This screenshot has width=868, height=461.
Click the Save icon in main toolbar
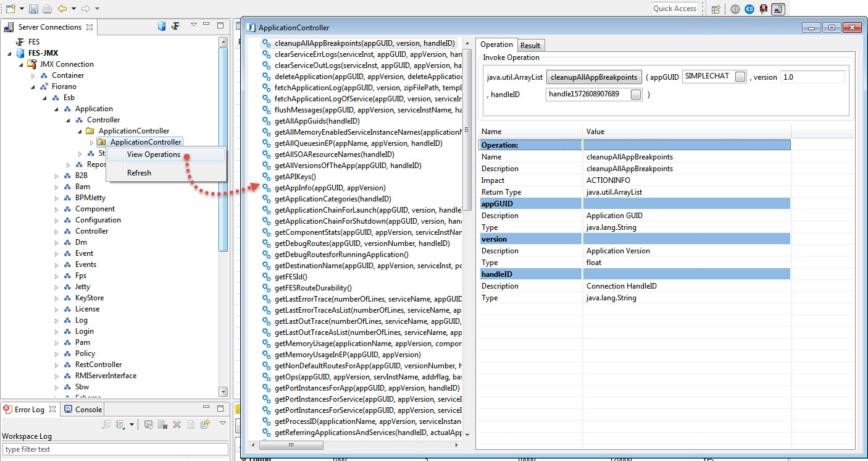pos(33,9)
